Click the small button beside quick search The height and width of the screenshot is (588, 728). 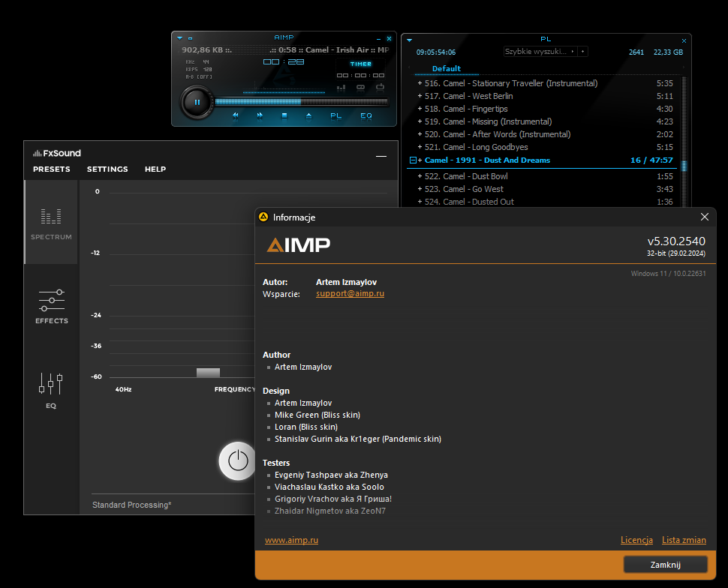click(x=582, y=52)
